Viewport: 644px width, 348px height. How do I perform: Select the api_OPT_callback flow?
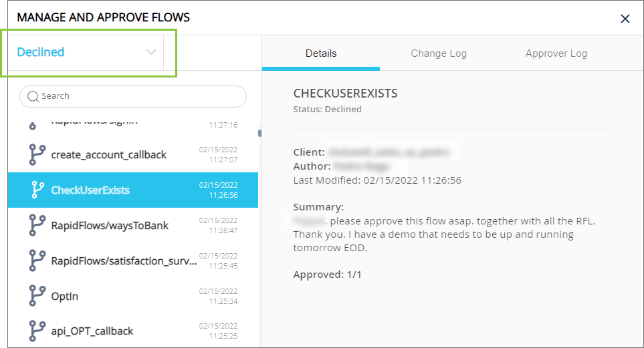click(x=92, y=331)
